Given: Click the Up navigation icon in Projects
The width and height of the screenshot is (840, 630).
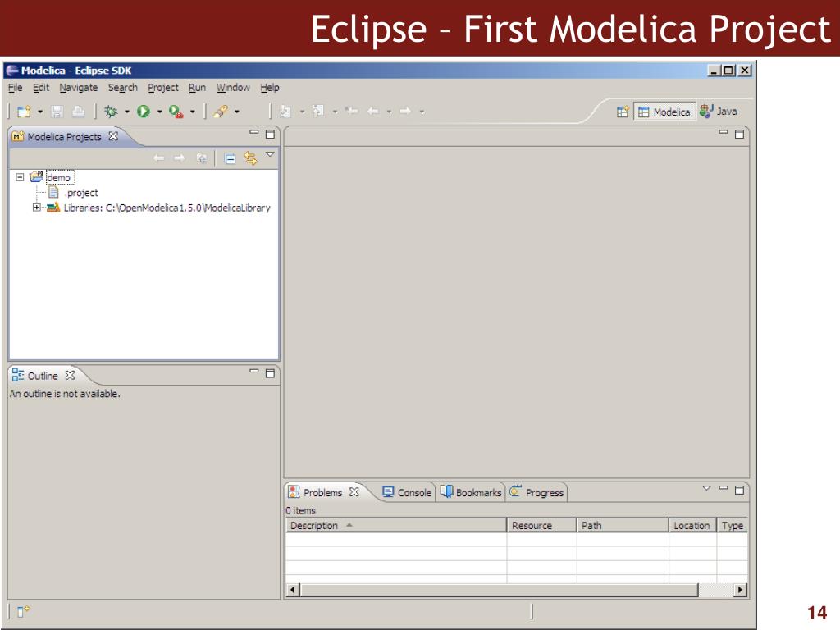Looking at the screenshot, I should 202,158.
